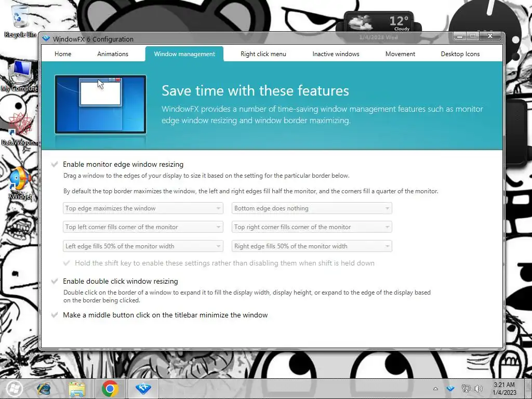Screen dimensions: 532x399
Task: Click the By default the top border text
Action: point(251,191)
